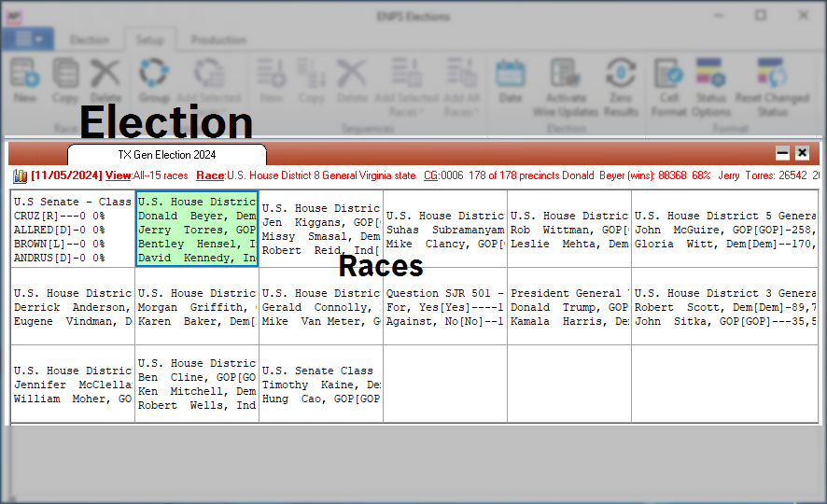
Task: Select the House race cell with Jen Kiggans
Action: [x=321, y=229]
